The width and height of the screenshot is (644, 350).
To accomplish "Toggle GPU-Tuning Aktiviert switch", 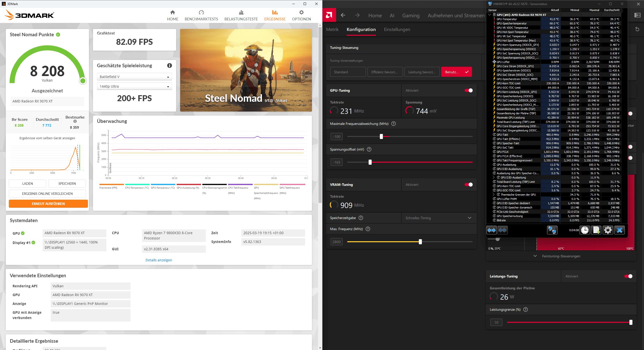I will coord(469,90).
